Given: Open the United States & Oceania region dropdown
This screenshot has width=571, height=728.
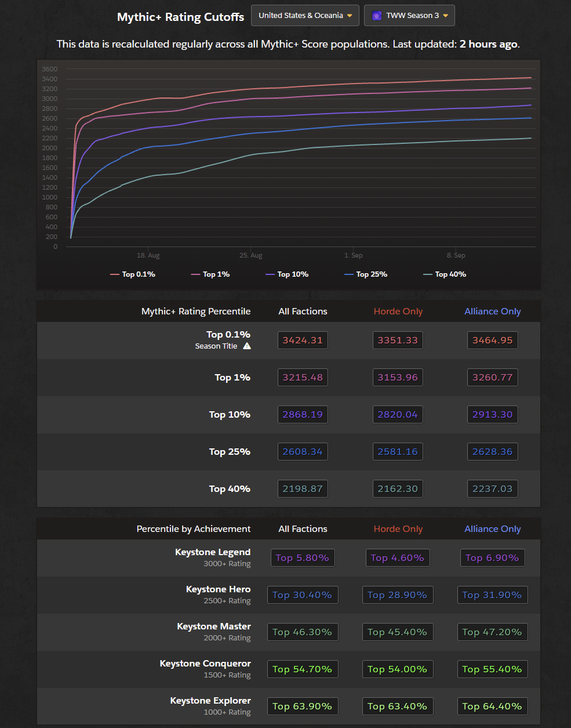Looking at the screenshot, I should [x=305, y=16].
